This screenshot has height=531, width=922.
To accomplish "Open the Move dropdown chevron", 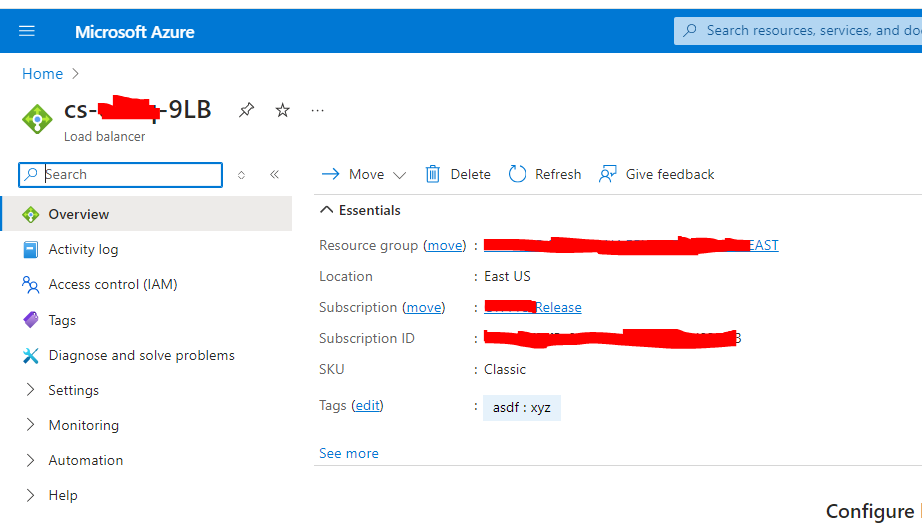I will [x=399, y=175].
